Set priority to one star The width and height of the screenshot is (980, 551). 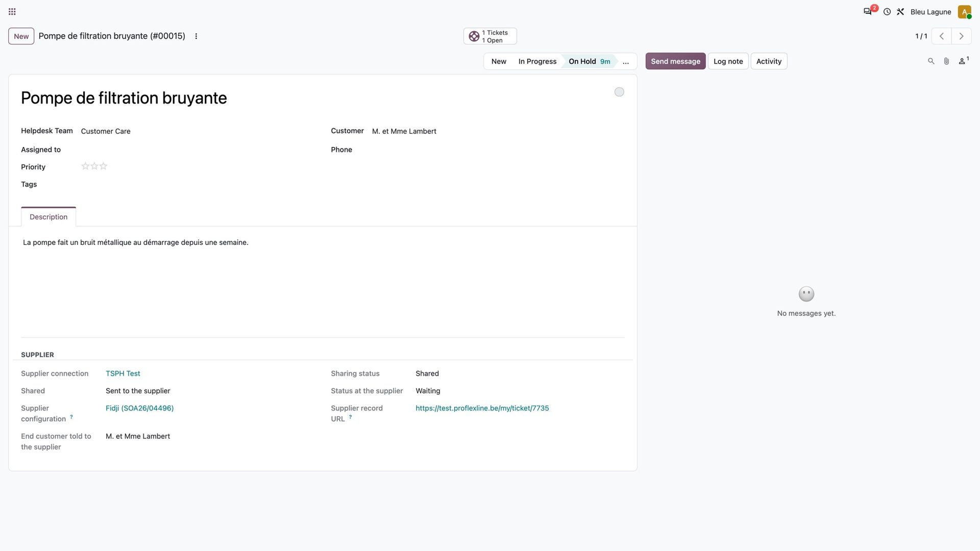[x=85, y=166]
